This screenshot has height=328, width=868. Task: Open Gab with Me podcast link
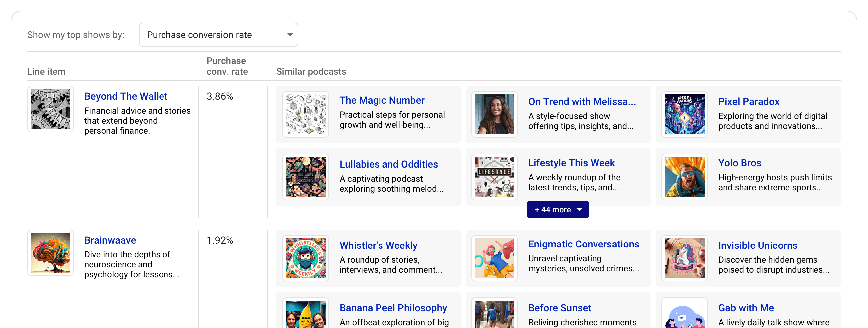point(746,308)
